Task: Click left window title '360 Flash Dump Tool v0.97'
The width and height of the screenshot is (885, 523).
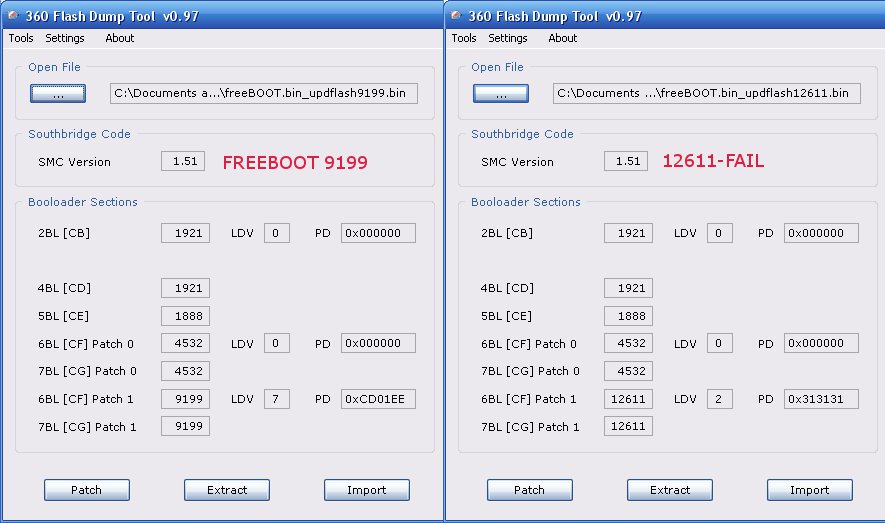Action: coord(112,16)
